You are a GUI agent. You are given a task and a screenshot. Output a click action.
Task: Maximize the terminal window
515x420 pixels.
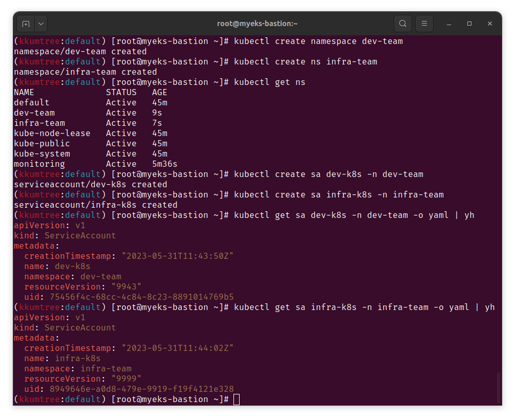(x=469, y=24)
